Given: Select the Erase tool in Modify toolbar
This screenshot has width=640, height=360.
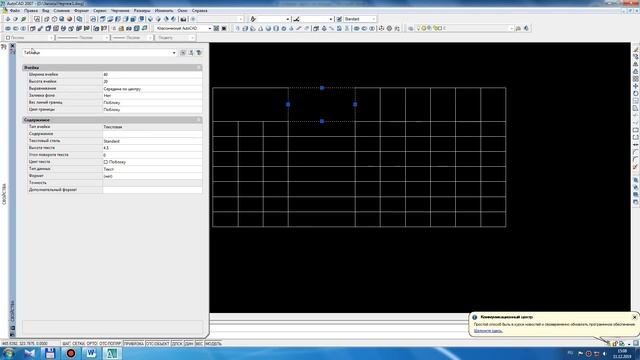Looking at the screenshot, I should tap(636, 49).
